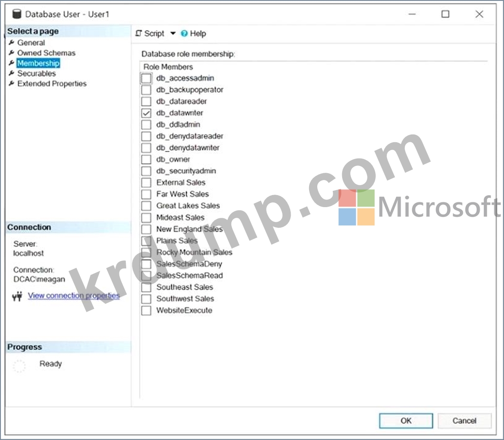Check the db_datareader role

pyautogui.click(x=146, y=101)
